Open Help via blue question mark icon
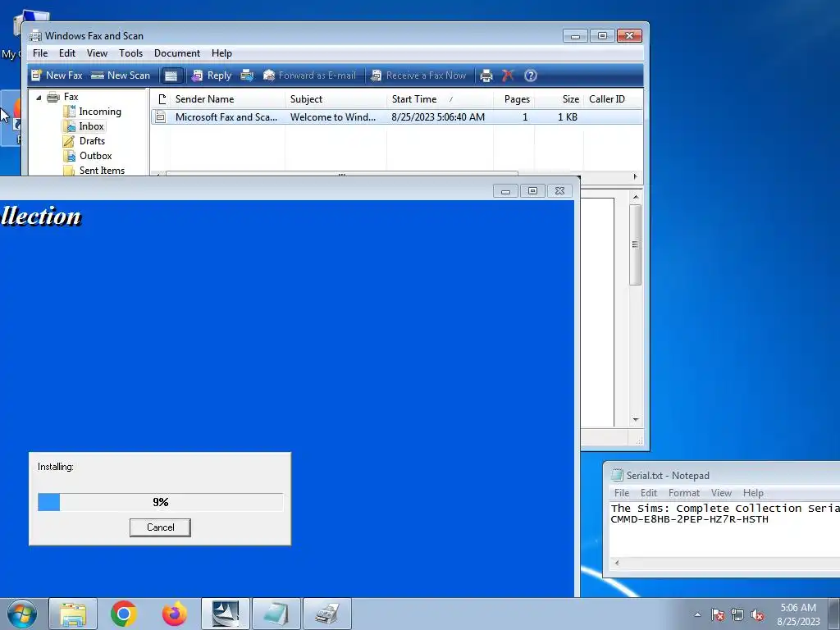Viewport: 840px width, 630px height. [531, 75]
